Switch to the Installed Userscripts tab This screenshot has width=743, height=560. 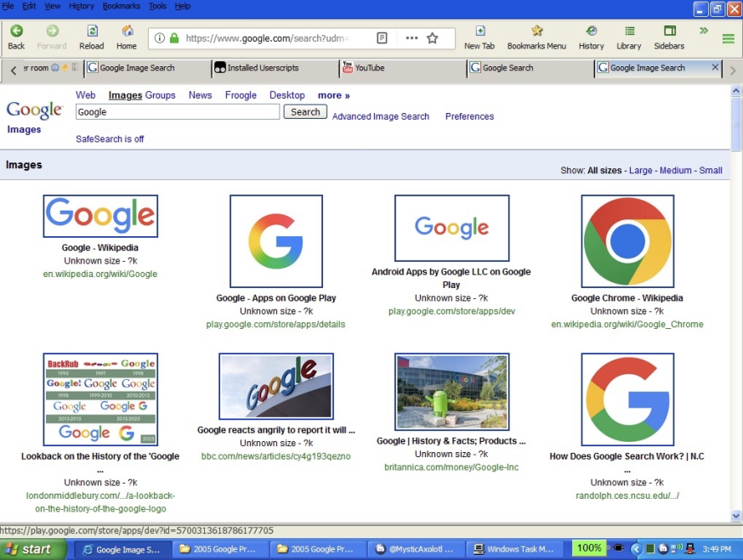point(275,68)
